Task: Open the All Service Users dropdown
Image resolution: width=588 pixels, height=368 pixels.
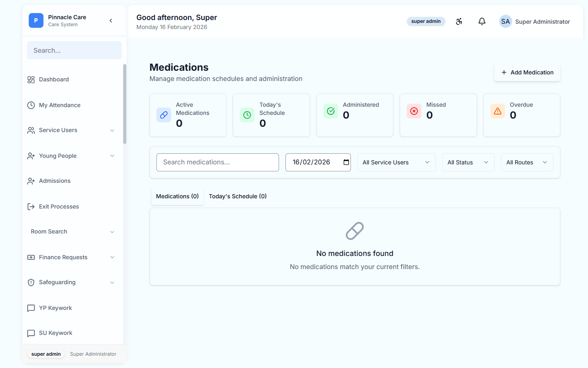Action: [396, 162]
